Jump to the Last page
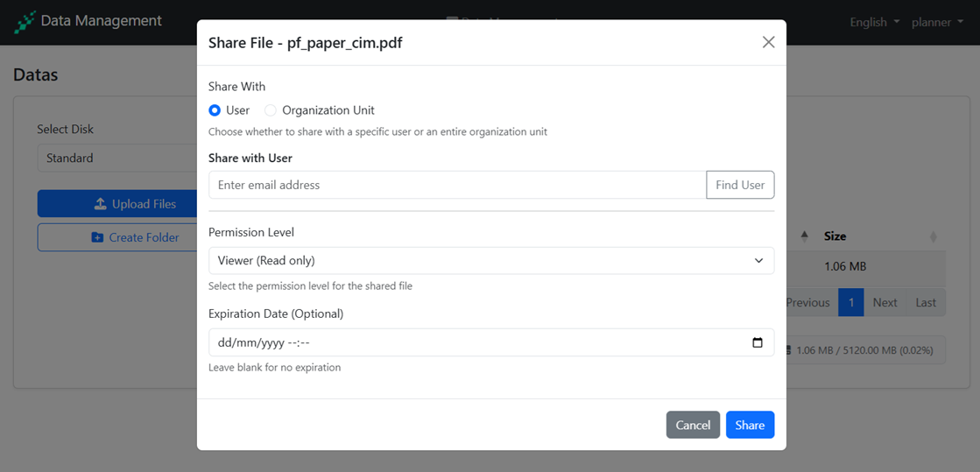This screenshot has height=472, width=980. pos(926,302)
